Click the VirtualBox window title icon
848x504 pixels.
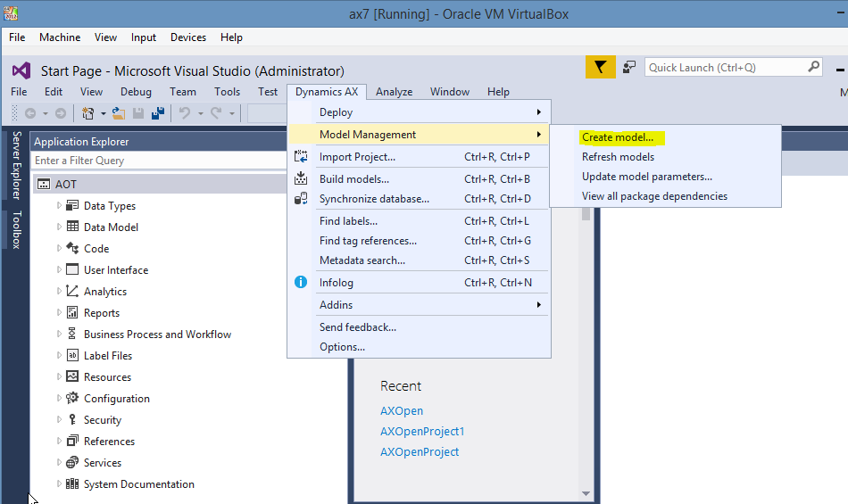11,13
